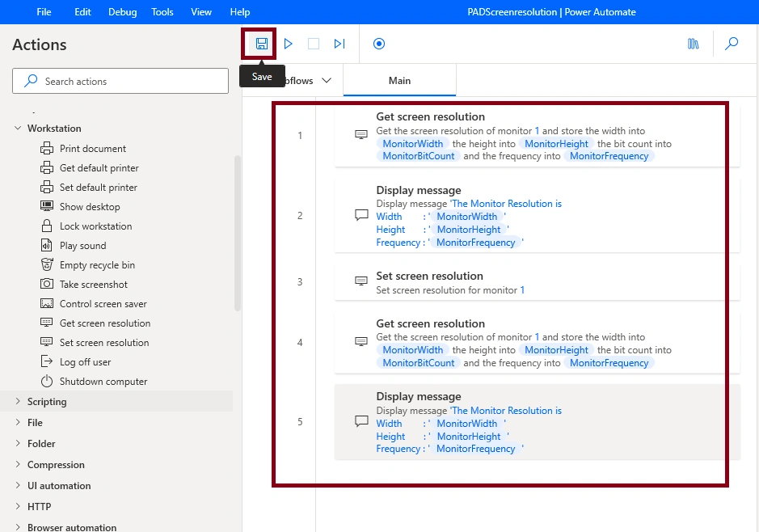Screen dimensions: 759x532
Task: Expand the UI automation action group
Action: click(x=18, y=485)
